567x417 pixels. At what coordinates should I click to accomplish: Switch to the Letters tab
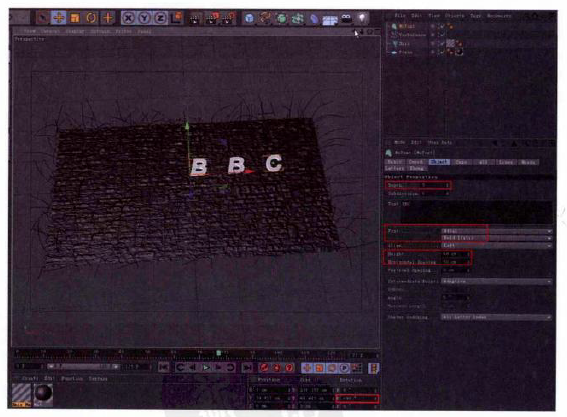[395, 169]
